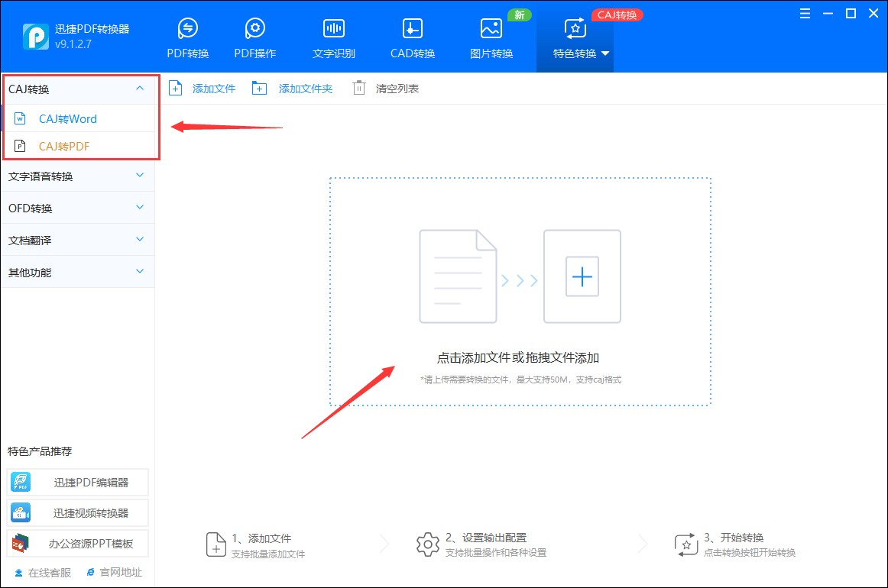Open the 办公资源PPT模板 recommendation
This screenshot has width=888, height=588.
coord(78,543)
